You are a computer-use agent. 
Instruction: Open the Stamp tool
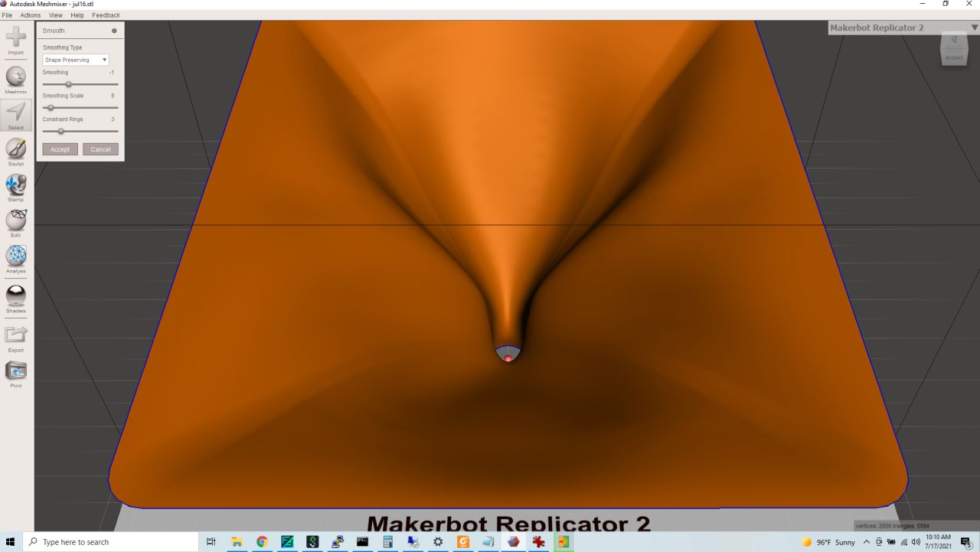point(16,188)
